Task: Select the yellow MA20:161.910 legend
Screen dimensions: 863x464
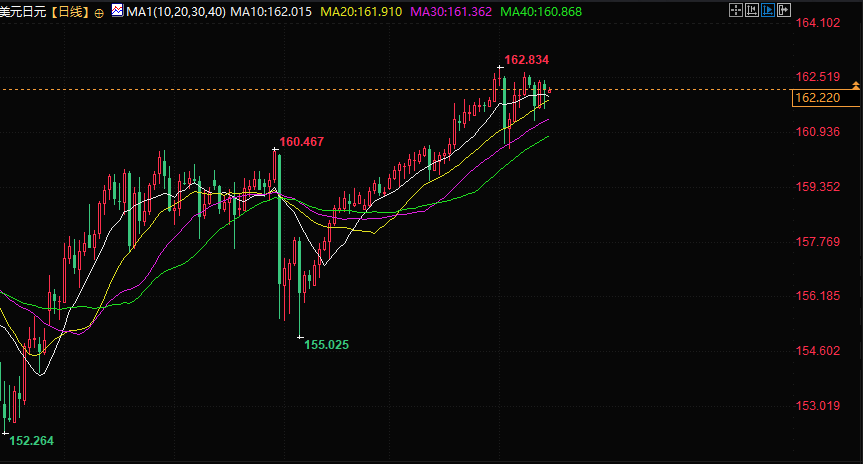Action: [x=361, y=12]
